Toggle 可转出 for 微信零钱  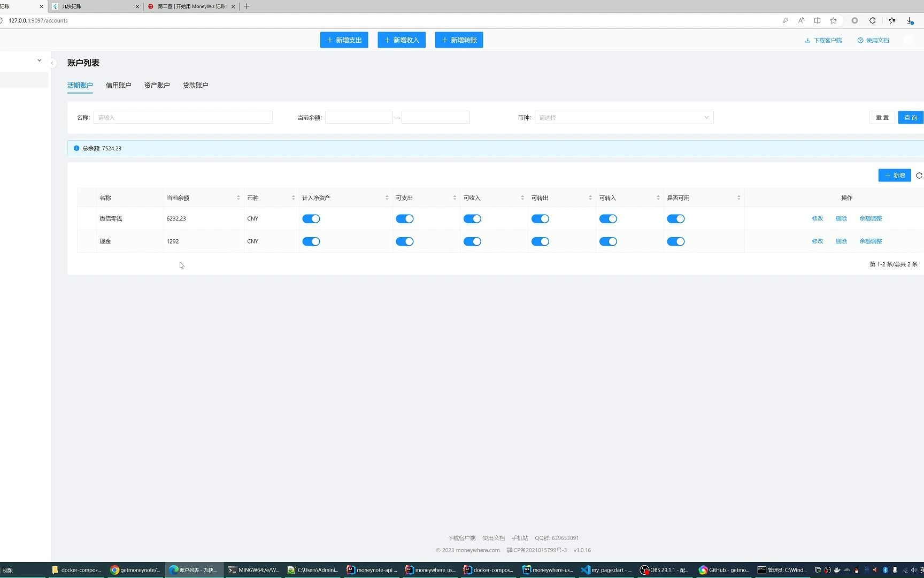tap(540, 219)
